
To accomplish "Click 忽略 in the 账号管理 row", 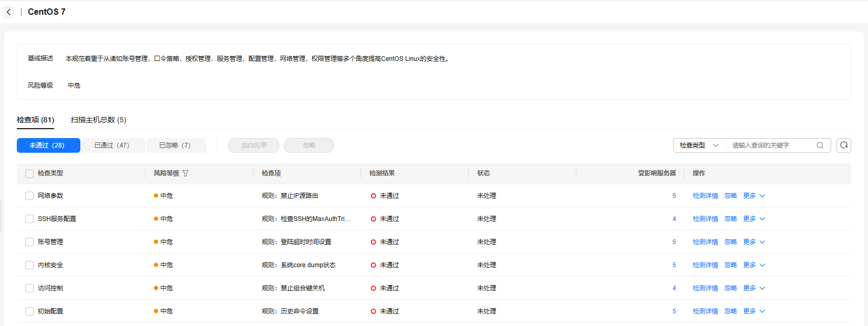I will [x=730, y=242].
